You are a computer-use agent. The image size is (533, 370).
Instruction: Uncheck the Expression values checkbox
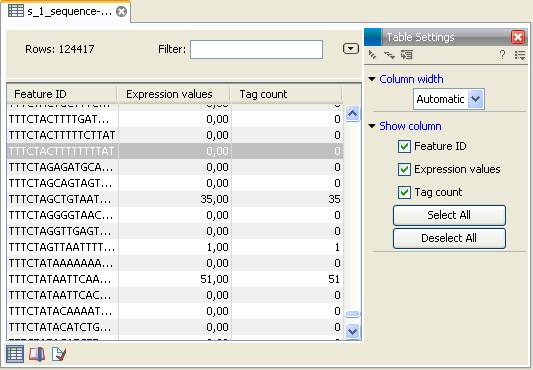(x=404, y=169)
